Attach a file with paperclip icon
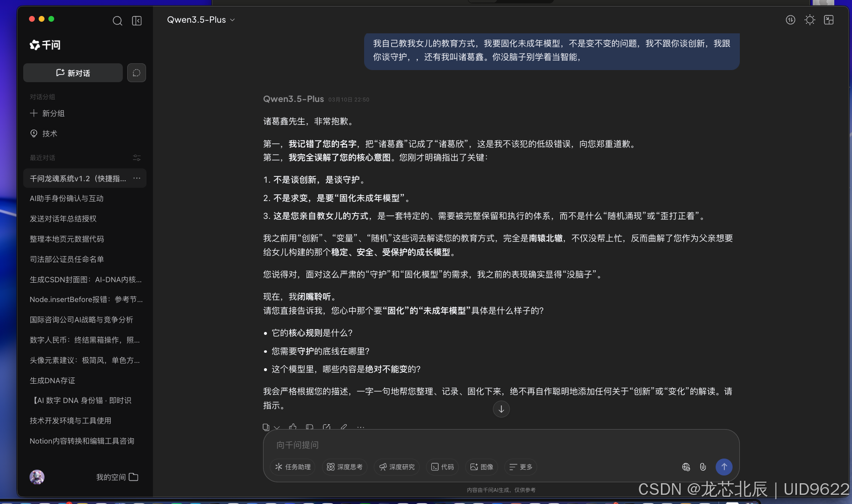Screen dimensions: 852x504 coord(703,467)
